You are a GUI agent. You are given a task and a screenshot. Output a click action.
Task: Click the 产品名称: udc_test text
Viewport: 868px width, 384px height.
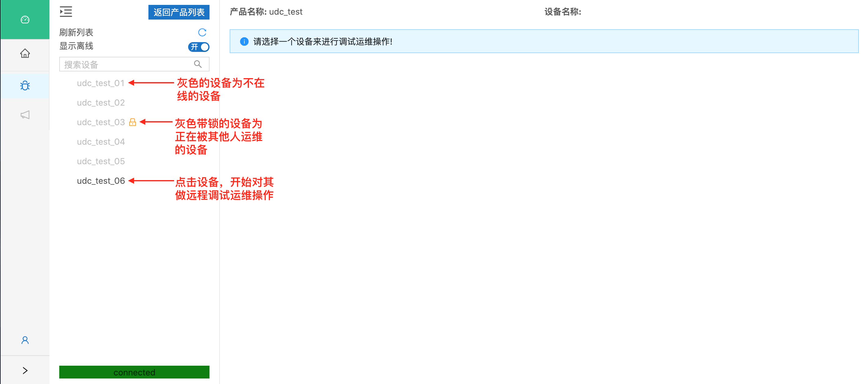tap(266, 12)
